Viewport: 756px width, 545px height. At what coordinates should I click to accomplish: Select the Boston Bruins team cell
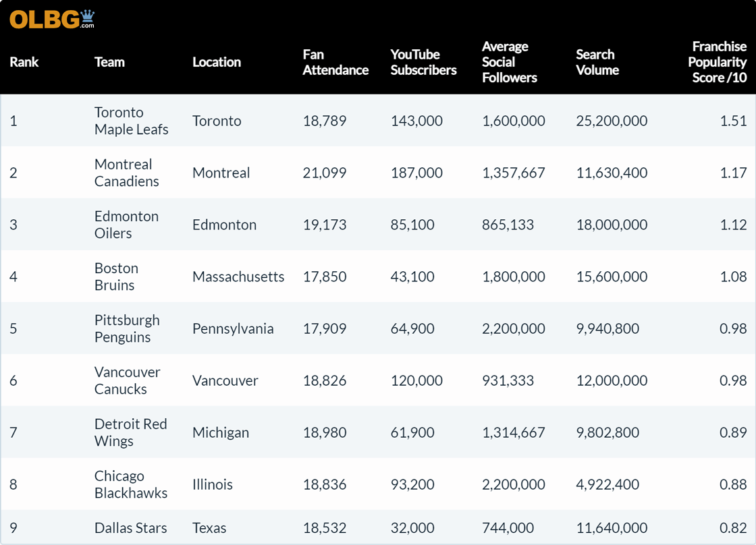point(116,277)
